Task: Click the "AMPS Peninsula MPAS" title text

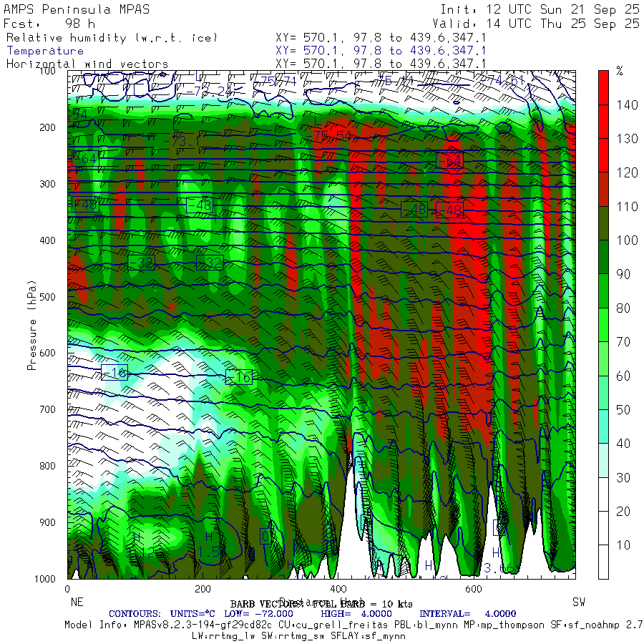Action: coord(77,9)
